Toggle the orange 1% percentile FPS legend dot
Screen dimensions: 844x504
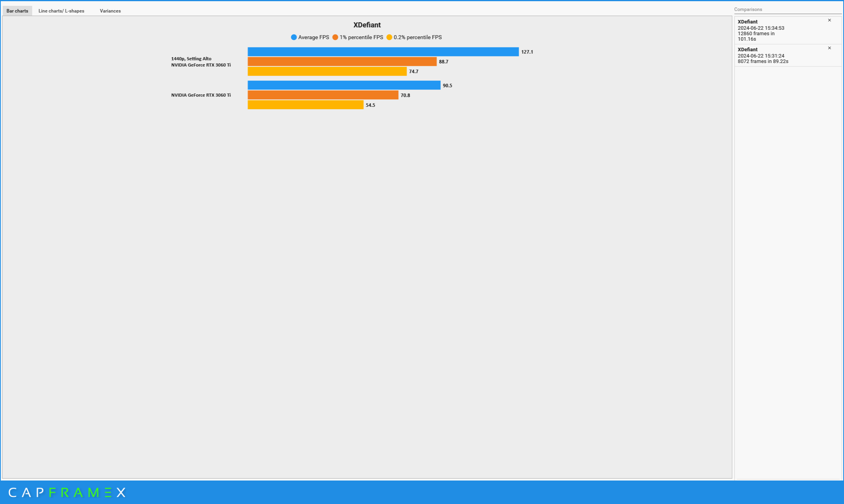335,37
